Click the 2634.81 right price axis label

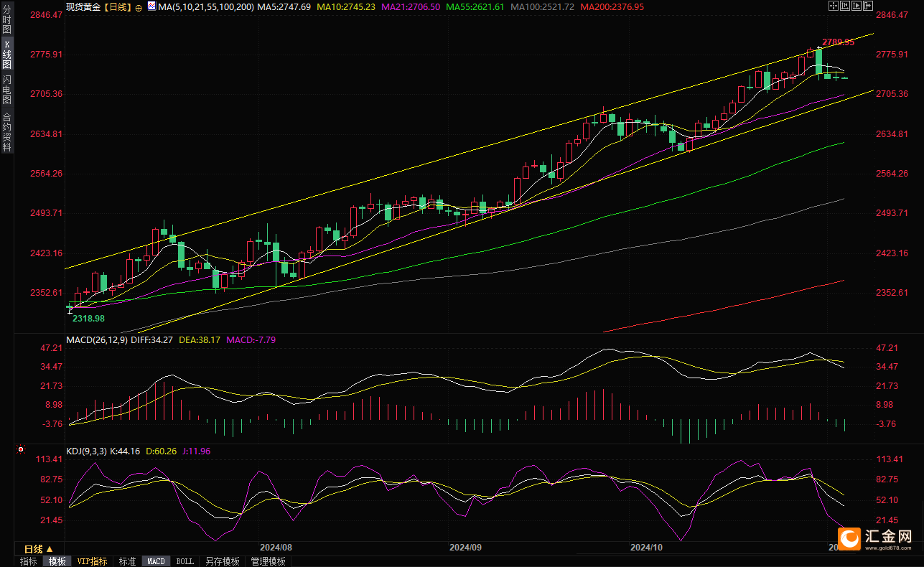892,133
